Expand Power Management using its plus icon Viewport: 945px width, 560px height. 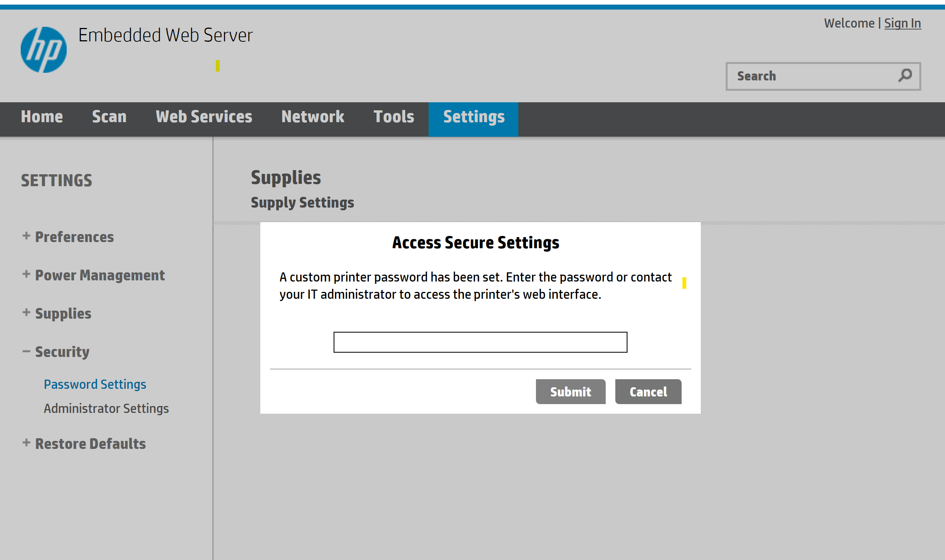coord(26,274)
